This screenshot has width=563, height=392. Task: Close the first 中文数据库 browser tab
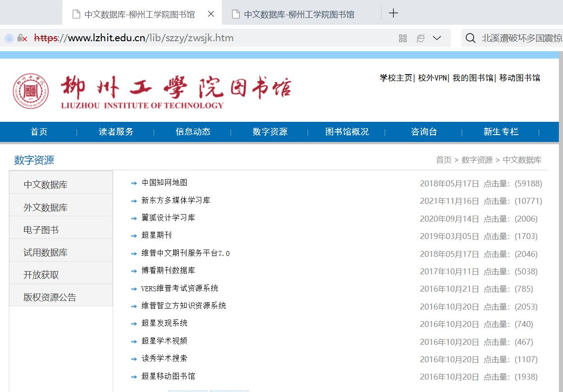click(211, 14)
